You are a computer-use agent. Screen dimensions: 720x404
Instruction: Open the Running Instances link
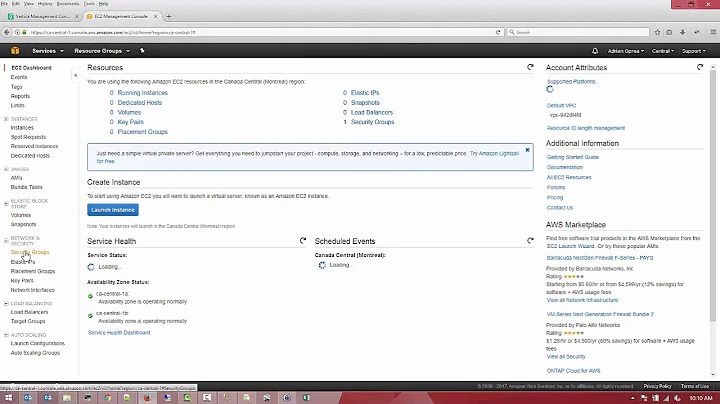(142, 93)
